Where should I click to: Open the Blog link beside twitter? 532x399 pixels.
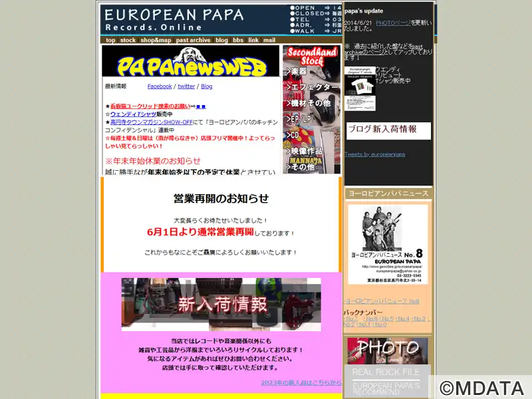coord(207,86)
